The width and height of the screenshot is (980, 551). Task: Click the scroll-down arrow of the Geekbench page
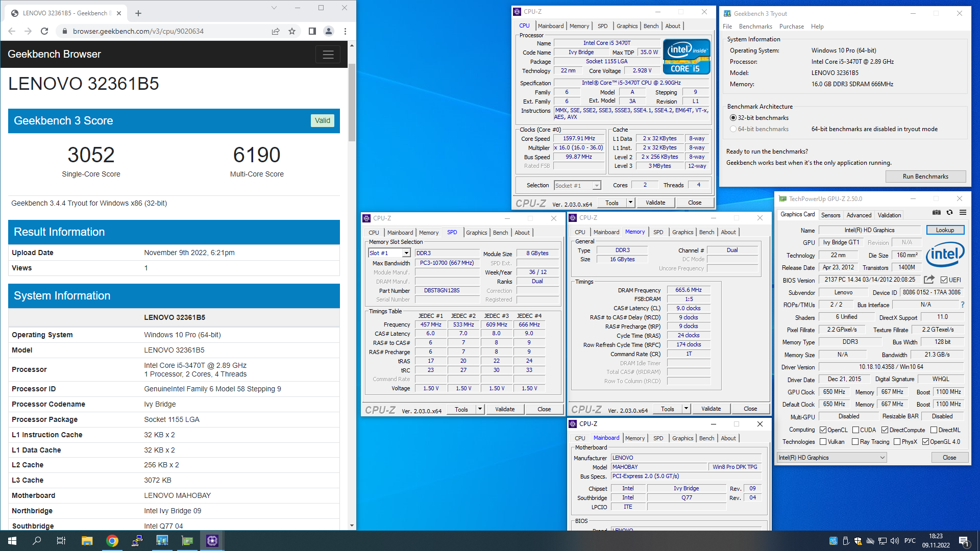pos(352,525)
